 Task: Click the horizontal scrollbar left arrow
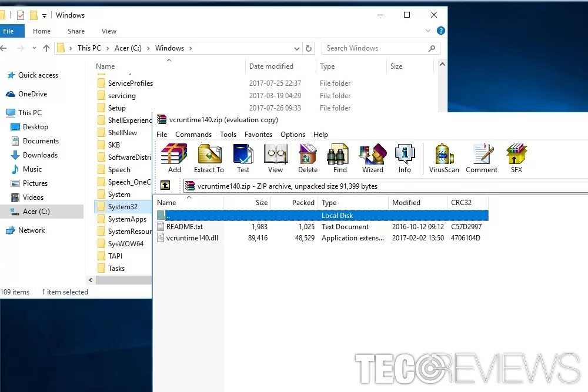[91, 280]
